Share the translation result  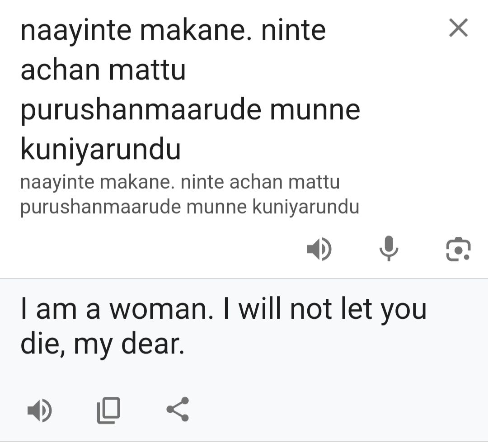point(178,410)
